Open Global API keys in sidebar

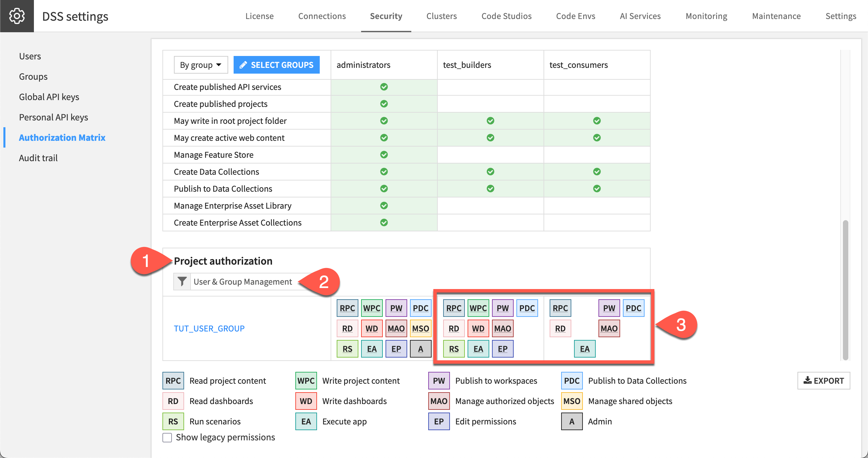click(49, 97)
